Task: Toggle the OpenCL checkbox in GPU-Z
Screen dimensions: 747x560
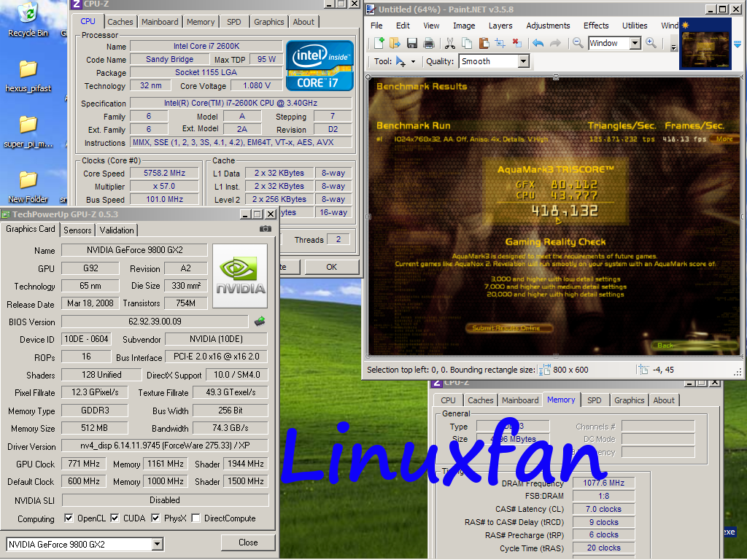Action: [69, 518]
